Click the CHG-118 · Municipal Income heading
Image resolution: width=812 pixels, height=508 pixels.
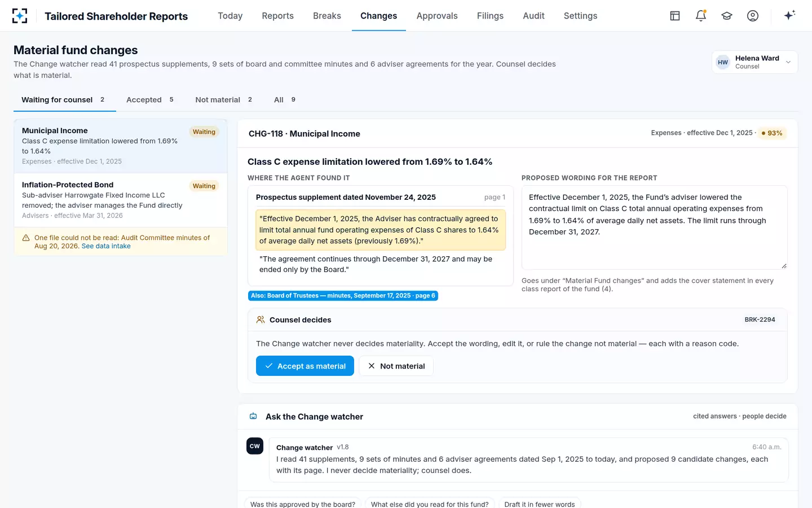click(304, 134)
